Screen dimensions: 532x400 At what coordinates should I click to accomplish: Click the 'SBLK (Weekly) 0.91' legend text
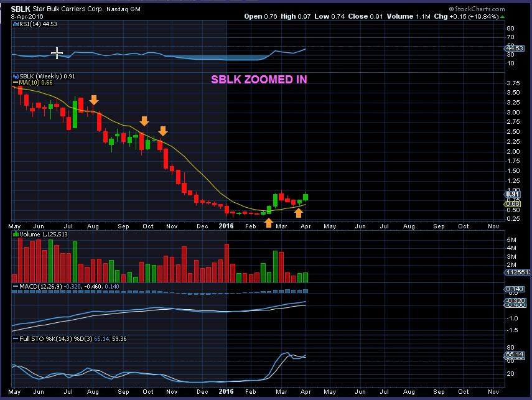click(47, 77)
